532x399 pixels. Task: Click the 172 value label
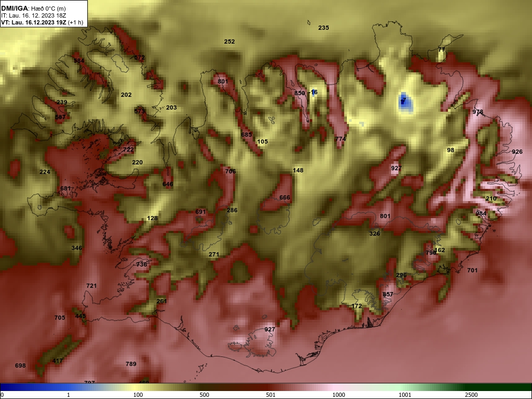[x=356, y=306]
